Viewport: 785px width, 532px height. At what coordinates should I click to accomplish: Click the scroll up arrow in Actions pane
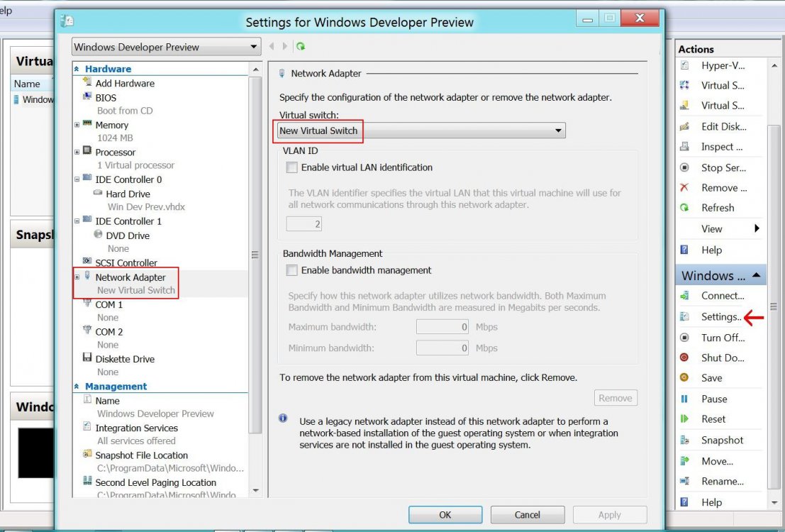(x=774, y=66)
